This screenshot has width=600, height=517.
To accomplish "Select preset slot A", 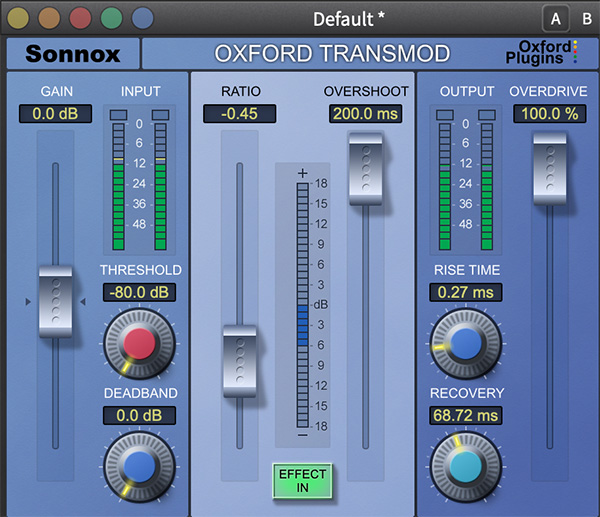I will coord(556,19).
